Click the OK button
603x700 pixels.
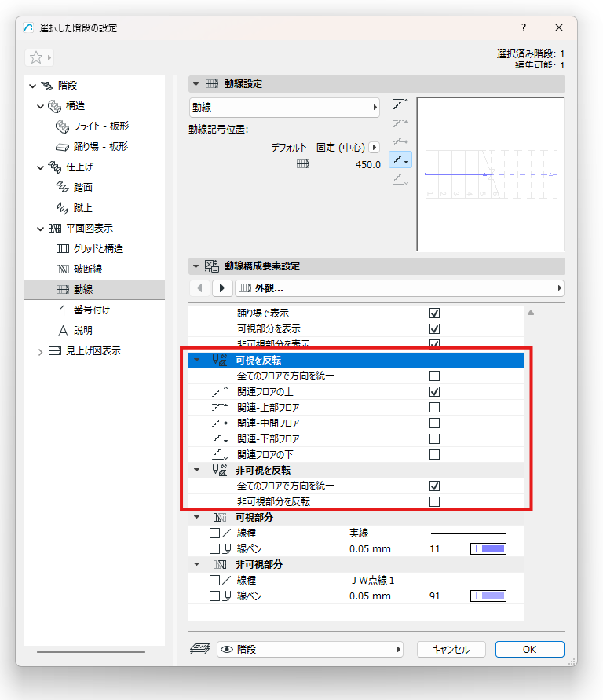click(529, 649)
